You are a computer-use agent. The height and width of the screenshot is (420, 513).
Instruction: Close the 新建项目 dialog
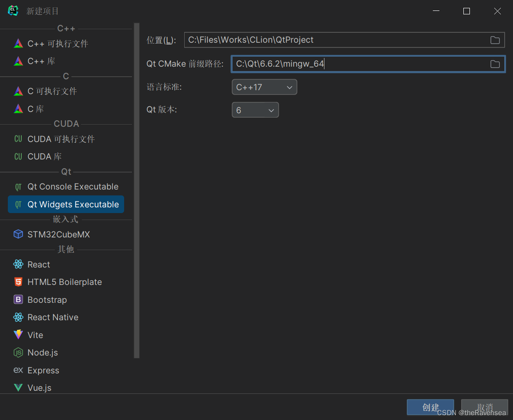click(x=497, y=11)
